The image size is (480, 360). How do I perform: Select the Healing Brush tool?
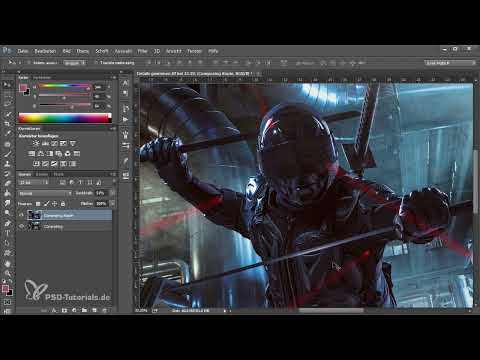click(x=7, y=144)
